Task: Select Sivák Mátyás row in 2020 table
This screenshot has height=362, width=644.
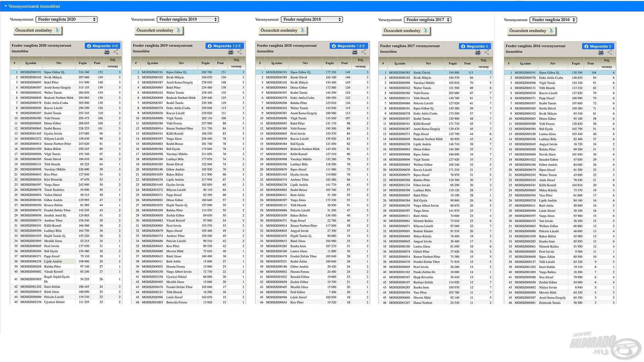Action: click(x=66, y=77)
